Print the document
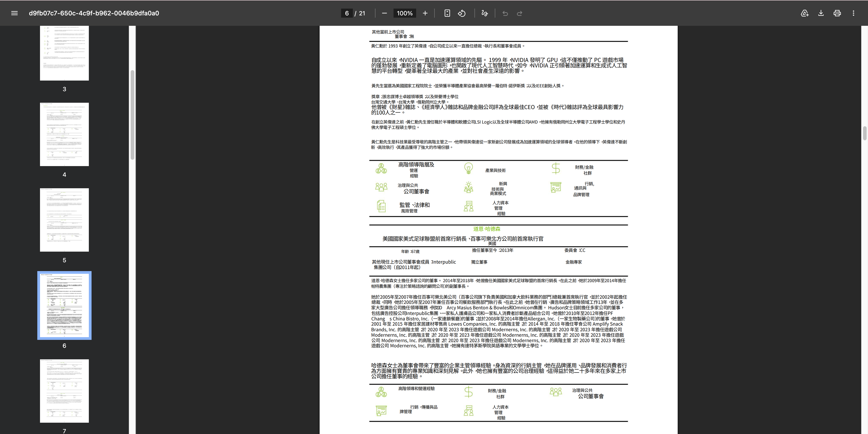Image resolution: width=868 pixels, height=434 pixels. (x=837, y=13)
